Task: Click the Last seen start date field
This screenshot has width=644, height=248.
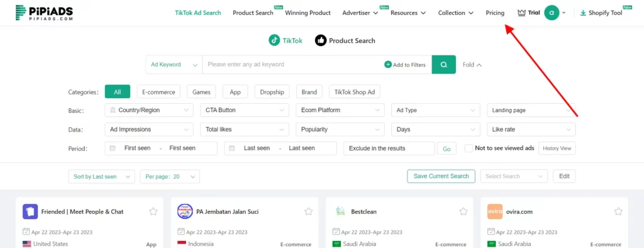Action: tap(257, 148)
